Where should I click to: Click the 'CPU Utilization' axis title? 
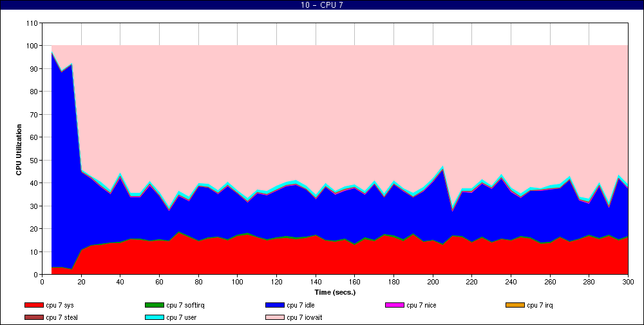click(19, 150)
